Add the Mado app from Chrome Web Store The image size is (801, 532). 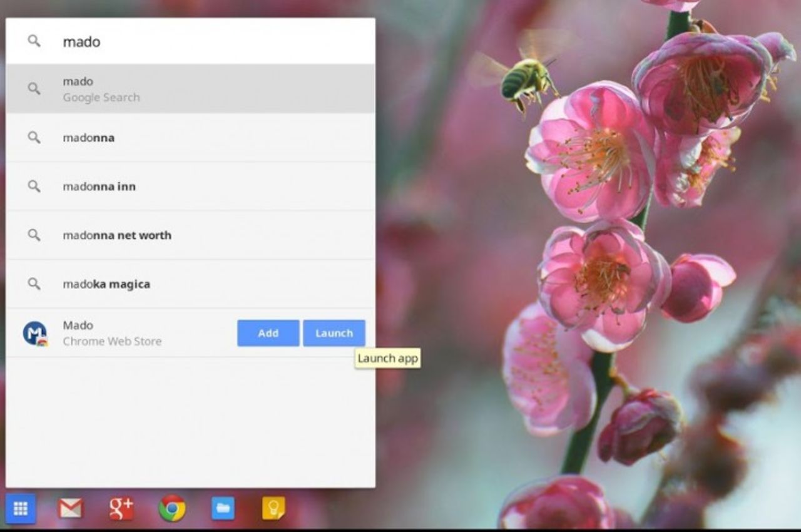coord(268,333)
